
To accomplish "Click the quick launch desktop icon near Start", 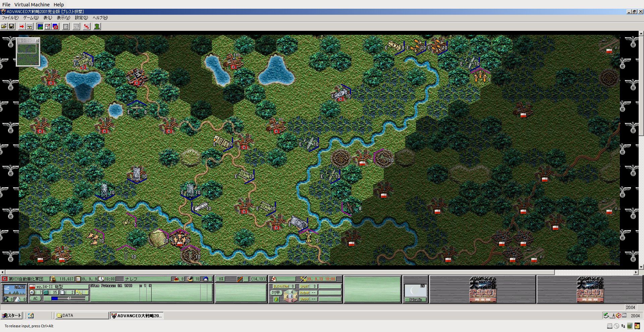I will pos(31,316).
